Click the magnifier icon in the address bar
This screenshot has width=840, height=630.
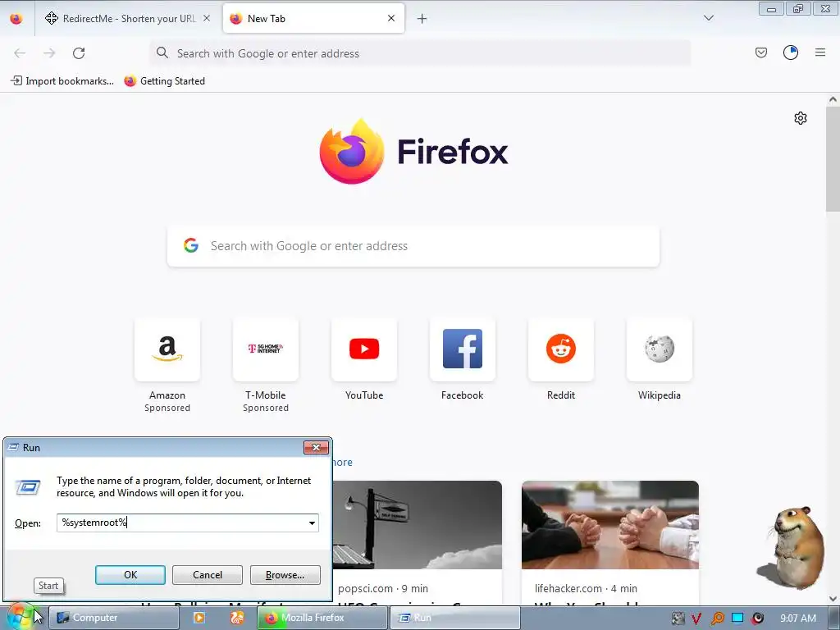[x=162, y=52]
